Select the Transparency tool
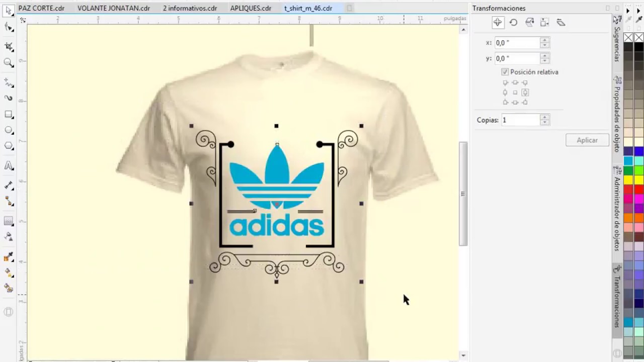The image size is (644, 362). coord(9,236)
